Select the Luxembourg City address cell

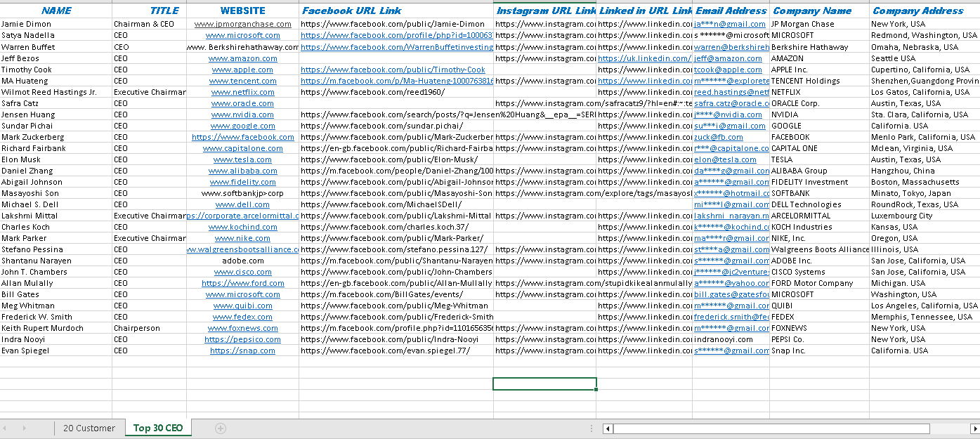[x=925, y=216]
